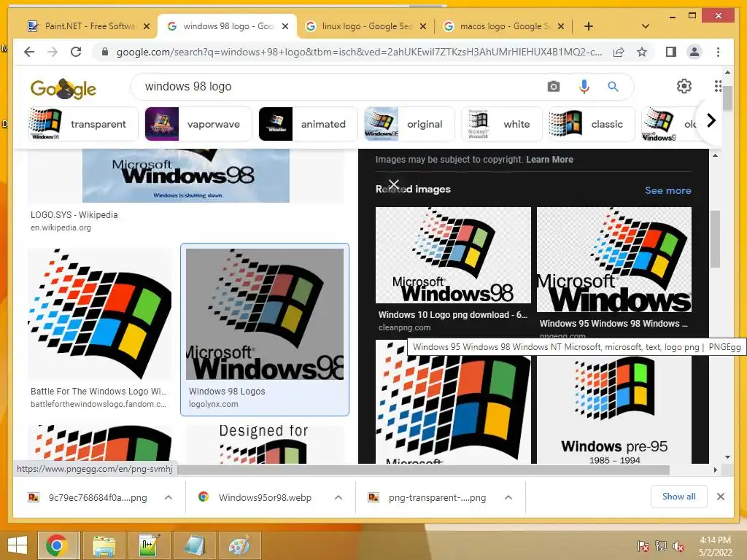747x560 pixels.
Task: Click the horizontal scrollbar right arrow
Action: tap(715, 470)
